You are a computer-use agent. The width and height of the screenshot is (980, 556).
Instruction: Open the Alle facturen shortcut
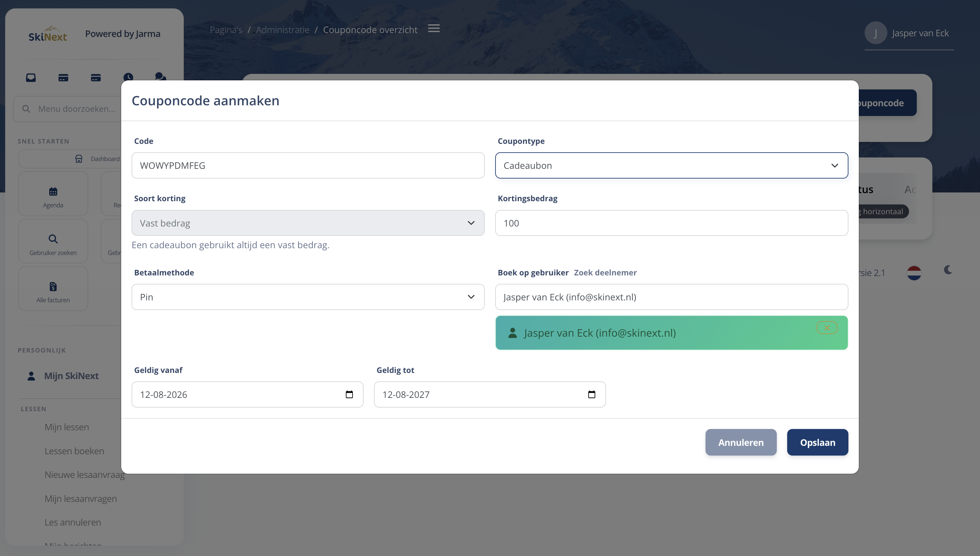53,289
